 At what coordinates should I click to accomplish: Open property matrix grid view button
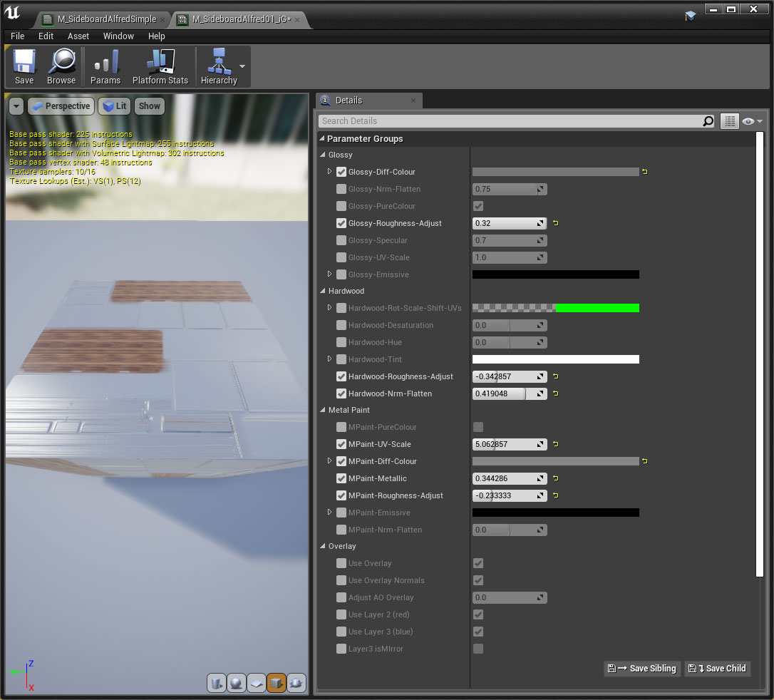pyautogui.click(x=730, y=121)
